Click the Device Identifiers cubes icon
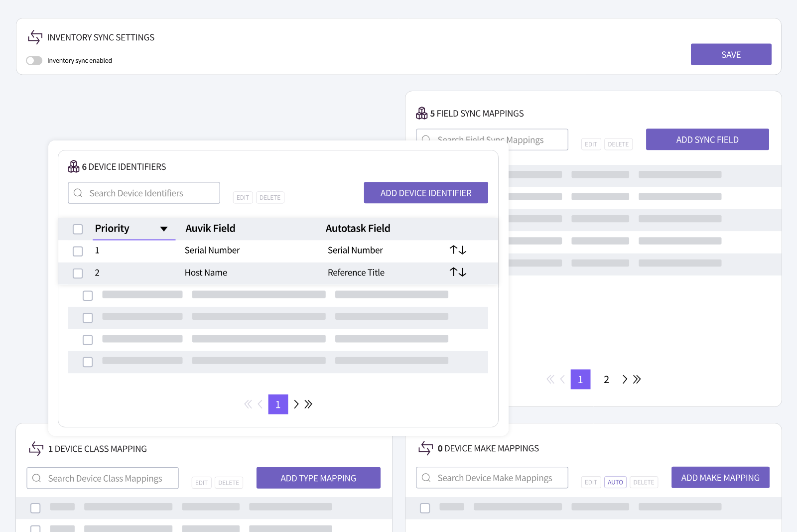This screenshot has width=797, height=532. (x=74, y=166)
